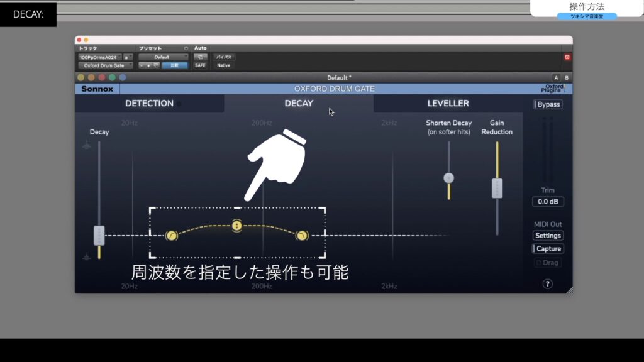This screenshot has height=362, width=644.
Task: Click the Trim 0.0 dB value field
Action: tap(548, 202)
